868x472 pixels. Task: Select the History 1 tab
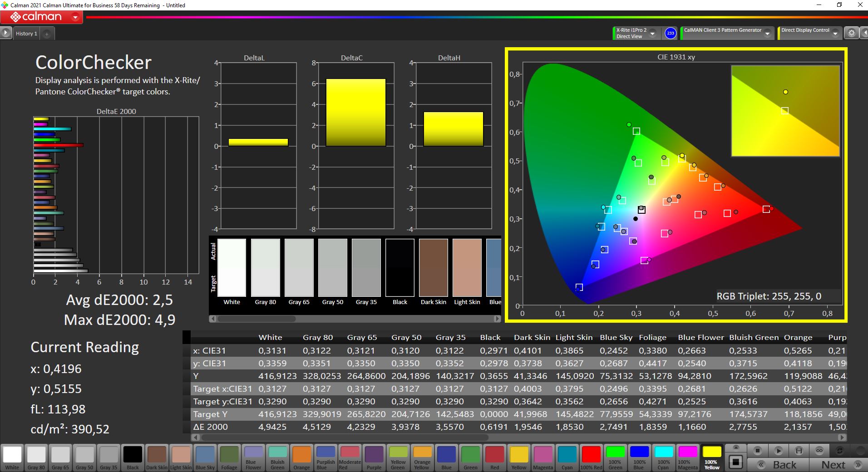[x=26, y=34]
